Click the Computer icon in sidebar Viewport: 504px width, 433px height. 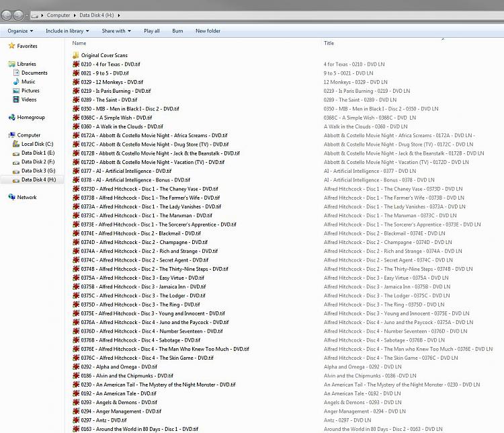click(12, 135)
